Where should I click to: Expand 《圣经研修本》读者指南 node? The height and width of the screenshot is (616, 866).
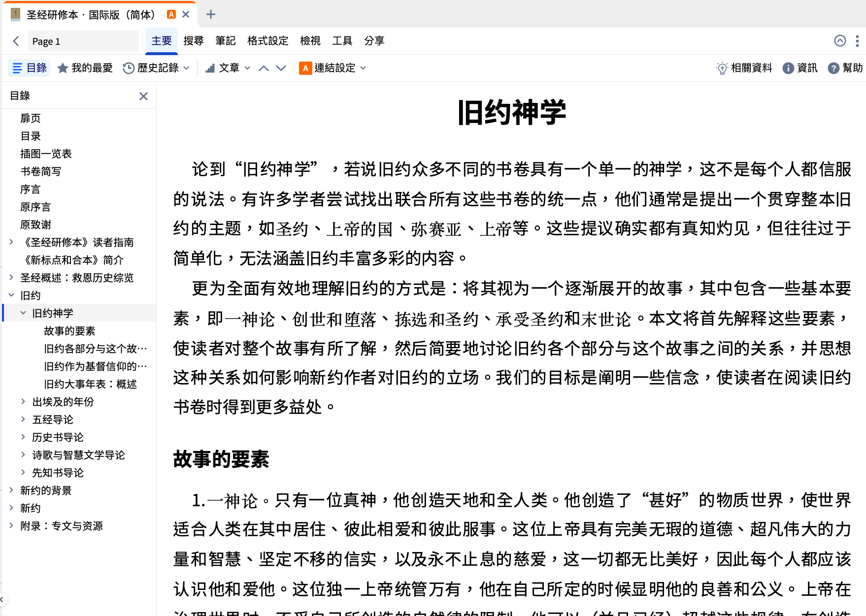[11, 242]
